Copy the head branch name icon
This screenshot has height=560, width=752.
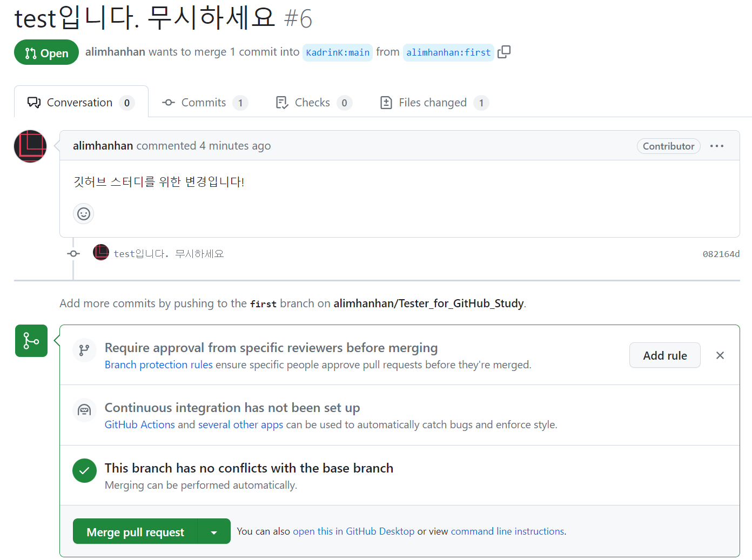[504, 52]
